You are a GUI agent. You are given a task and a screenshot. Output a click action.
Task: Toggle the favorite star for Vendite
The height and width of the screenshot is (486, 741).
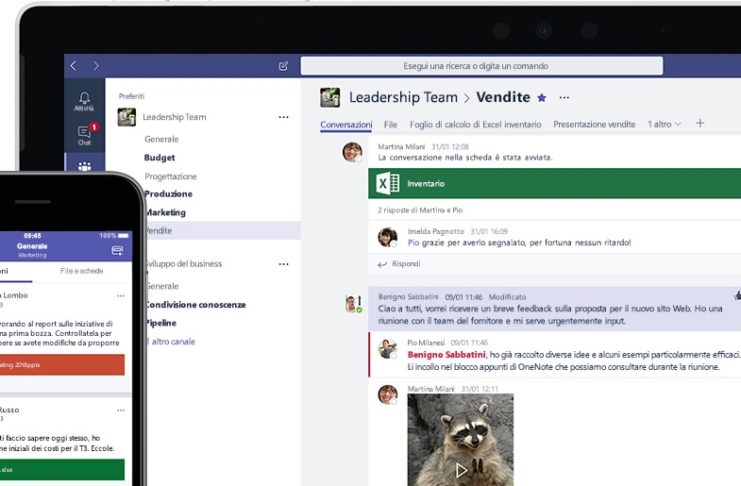542,97
